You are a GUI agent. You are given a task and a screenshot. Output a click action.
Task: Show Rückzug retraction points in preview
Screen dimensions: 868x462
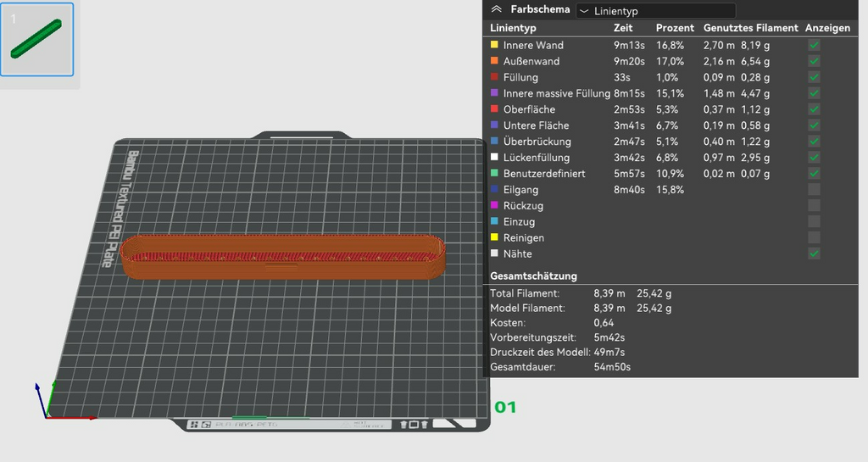(x=814, y=206)
